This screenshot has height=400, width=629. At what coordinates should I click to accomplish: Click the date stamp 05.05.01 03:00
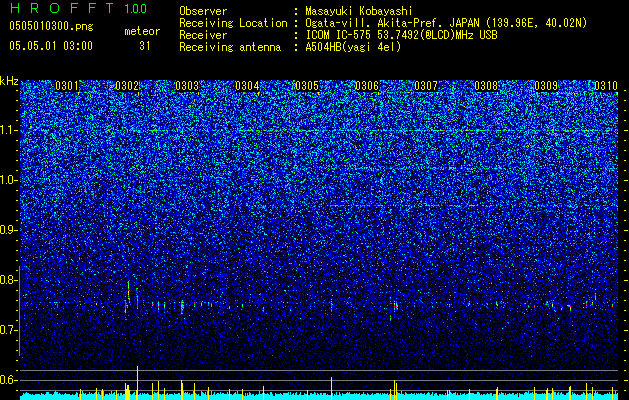click(51, 46)
